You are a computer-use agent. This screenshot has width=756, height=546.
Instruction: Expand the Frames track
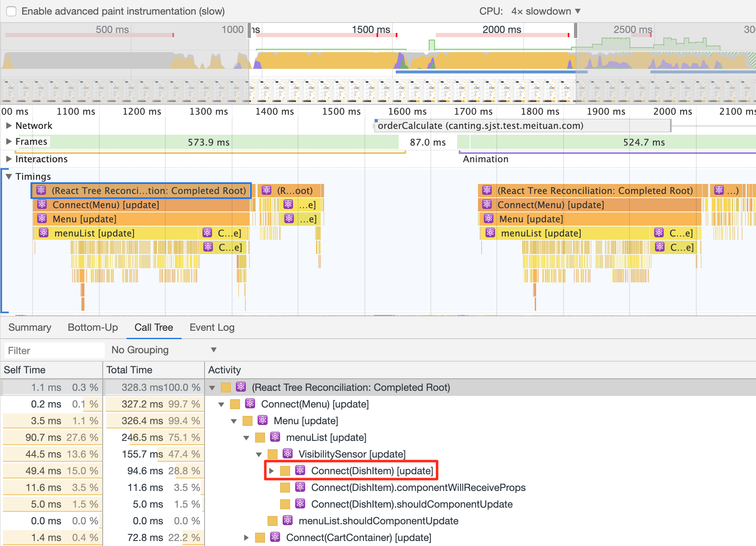point(9,142)
